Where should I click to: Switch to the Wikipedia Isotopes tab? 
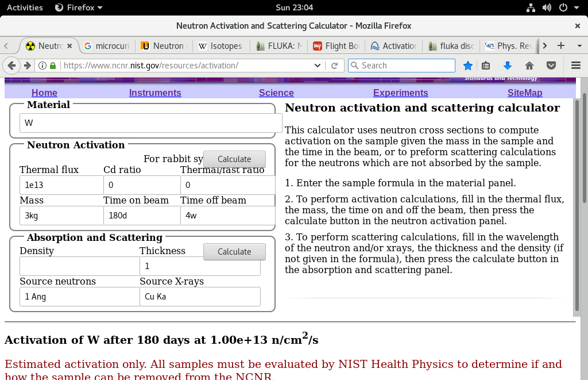click(221, 46)
